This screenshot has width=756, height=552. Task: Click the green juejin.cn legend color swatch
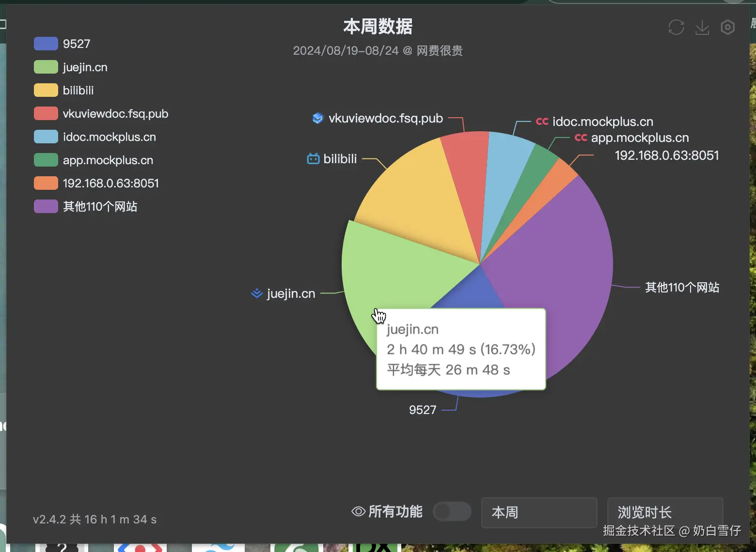pyautogui.click(x=46, y=67)
